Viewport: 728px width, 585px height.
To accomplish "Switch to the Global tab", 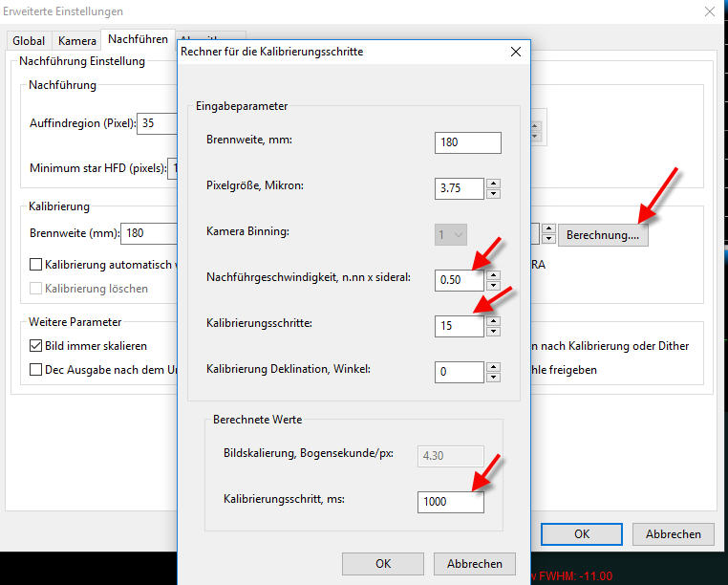I will 28,41.
